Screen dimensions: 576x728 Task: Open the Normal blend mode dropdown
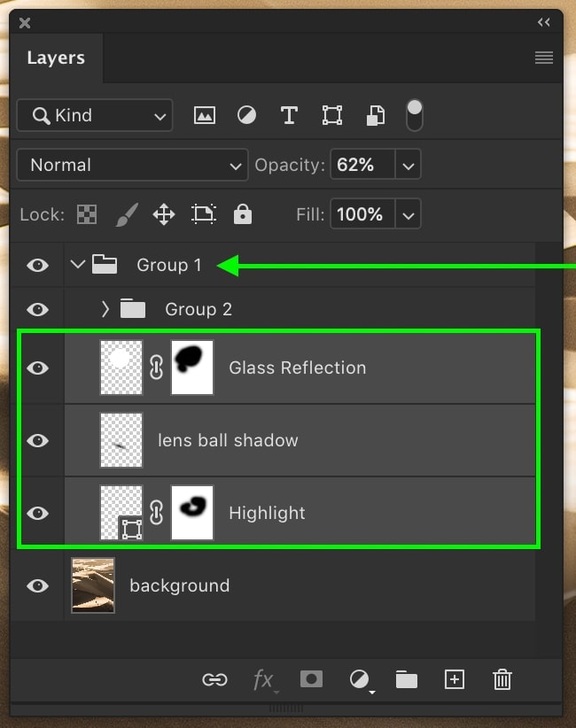click(132, 165)
